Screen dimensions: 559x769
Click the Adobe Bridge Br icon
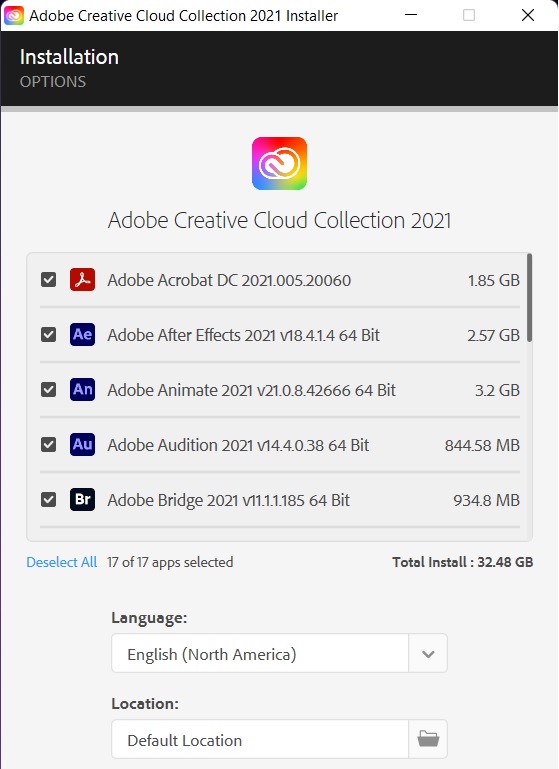click(x=82, y=499)
